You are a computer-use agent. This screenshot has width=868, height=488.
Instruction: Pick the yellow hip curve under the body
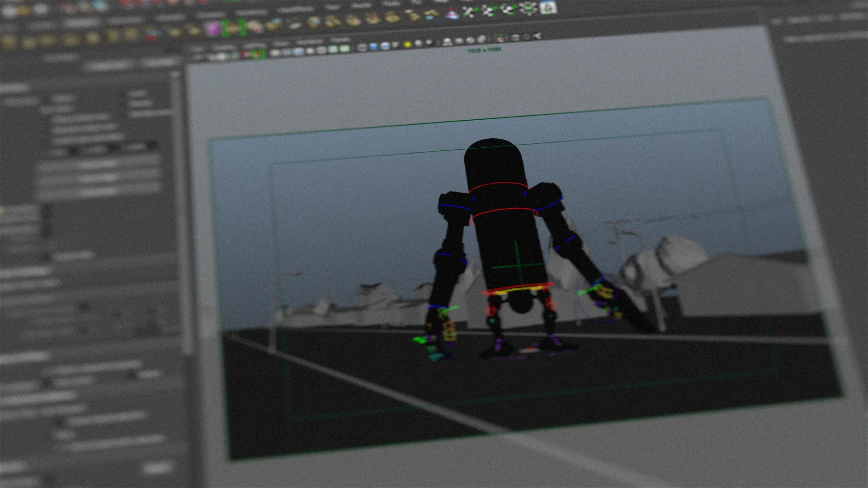(519, 291)
